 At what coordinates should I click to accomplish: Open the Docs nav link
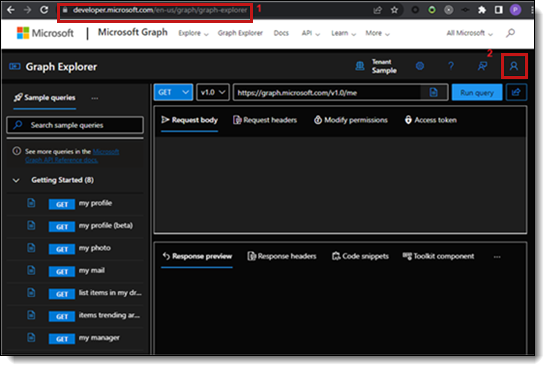point(281,33)
